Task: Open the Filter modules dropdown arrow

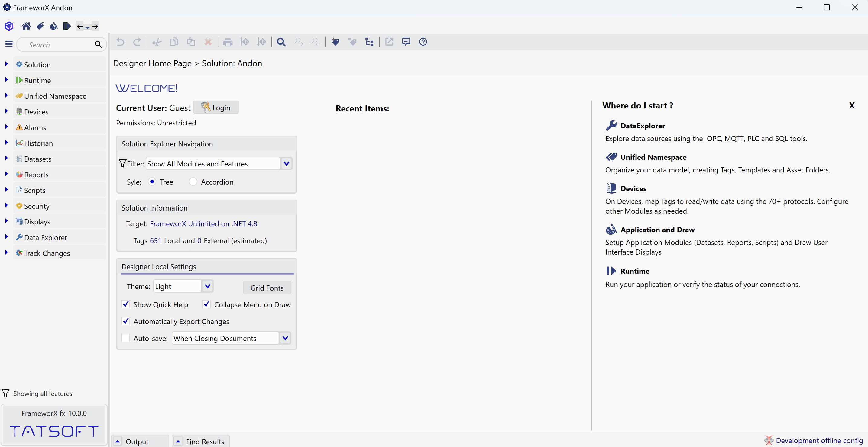Action: [287, 164]
